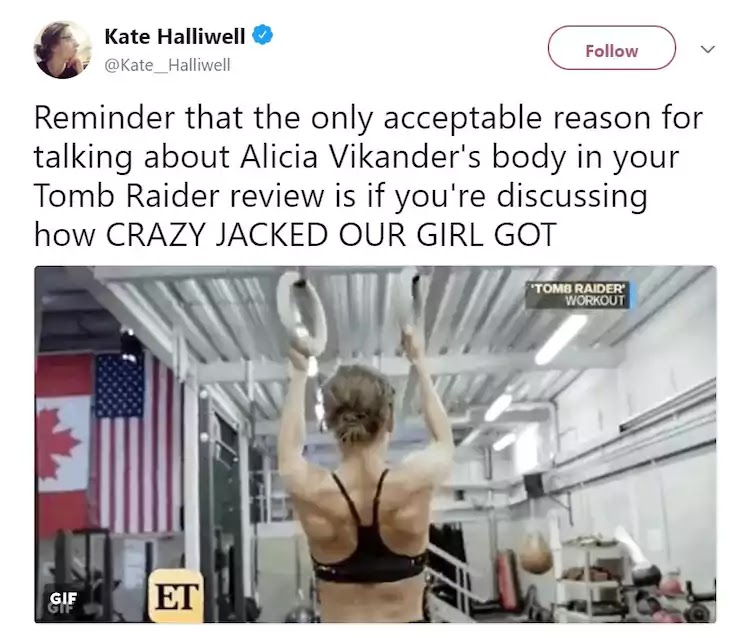753x638 pixels.
Task: Click the tweet text starting with Reminder
Action: click(x=368, y=176)
